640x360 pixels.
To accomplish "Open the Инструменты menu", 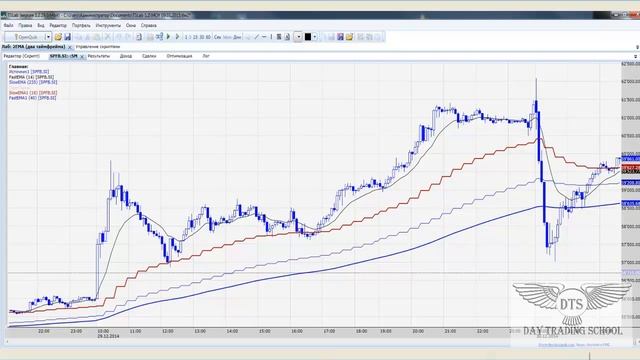I will click(x=108, y=25).
